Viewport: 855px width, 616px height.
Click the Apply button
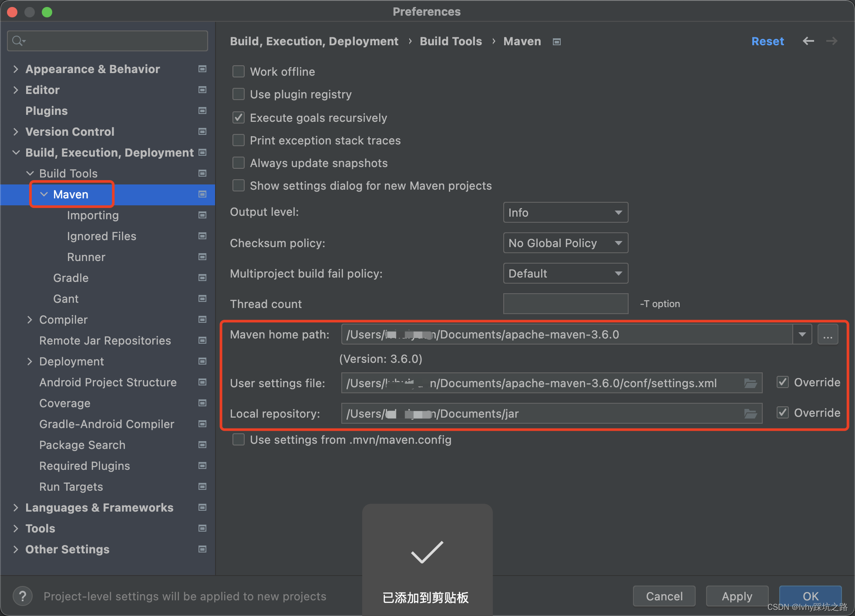tap(737, 596)
